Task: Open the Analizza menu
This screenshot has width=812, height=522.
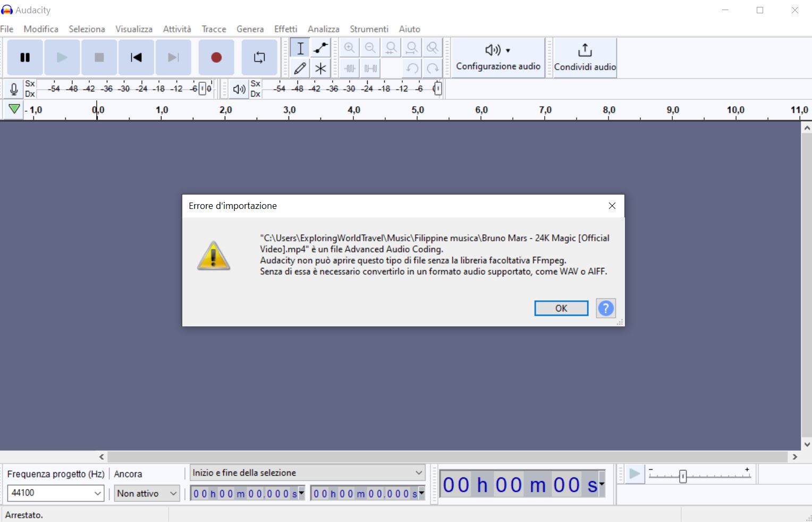Action: coord(323,29)
